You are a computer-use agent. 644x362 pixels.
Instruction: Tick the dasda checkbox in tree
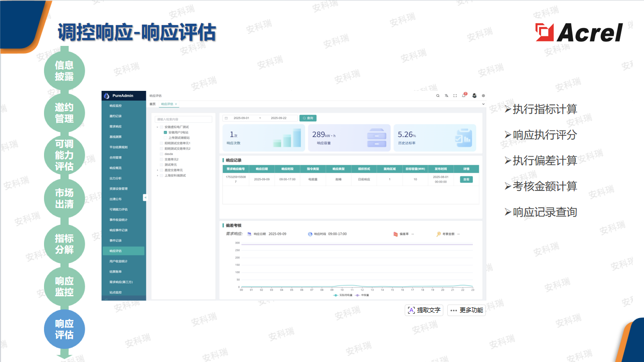tap(161, 154)
